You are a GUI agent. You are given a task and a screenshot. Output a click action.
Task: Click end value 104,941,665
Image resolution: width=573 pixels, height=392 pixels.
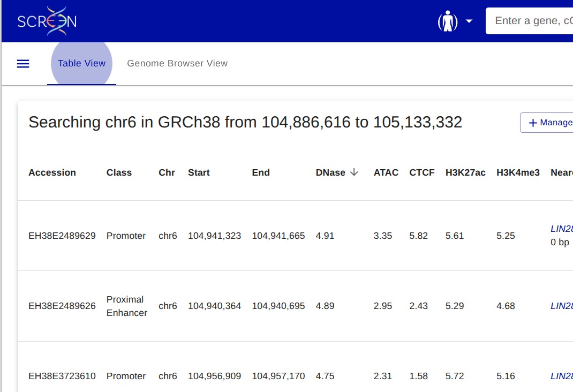point(278,236)
